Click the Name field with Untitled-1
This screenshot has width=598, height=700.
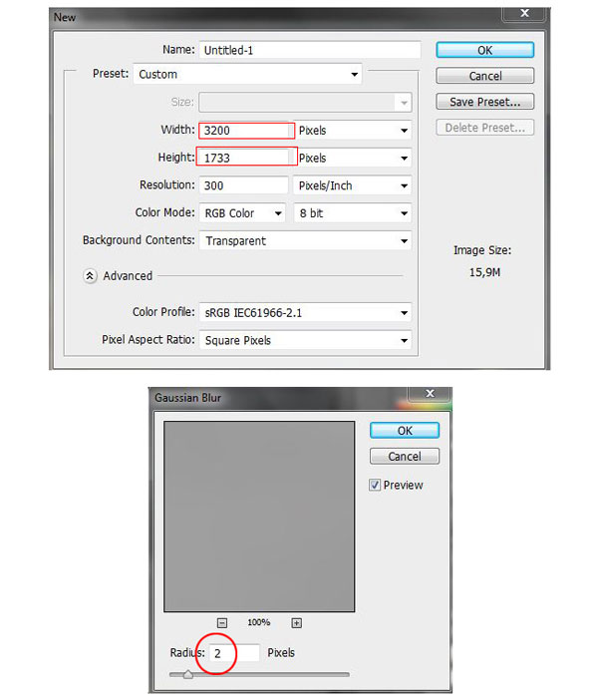pos(310,50)
